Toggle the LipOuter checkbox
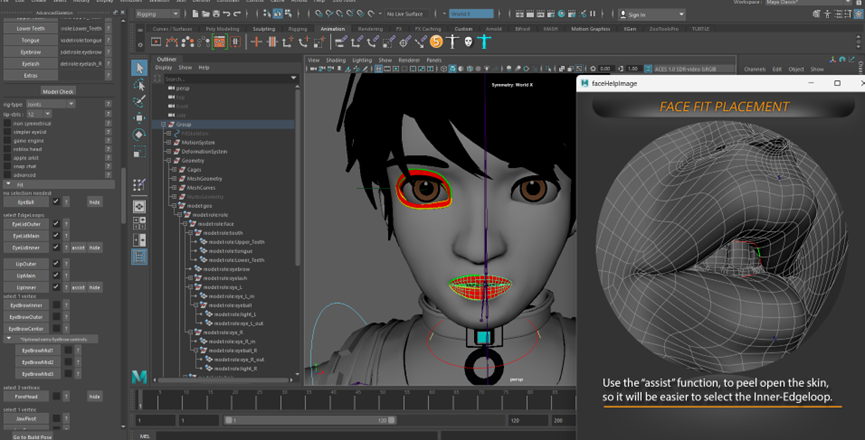Image resolution: width=865 pixels, height=440 pixels. [x=56, y=264]
